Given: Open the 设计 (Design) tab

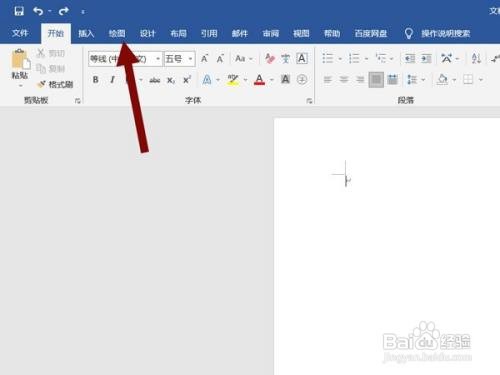Looking at the screenshot, I should tap(148, 33).
